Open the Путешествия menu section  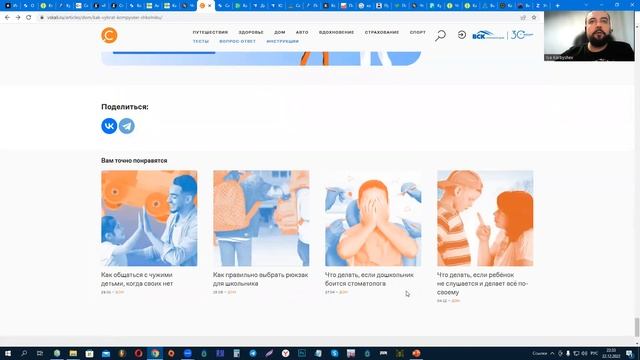pyautogui.click(x=210, y=32)
